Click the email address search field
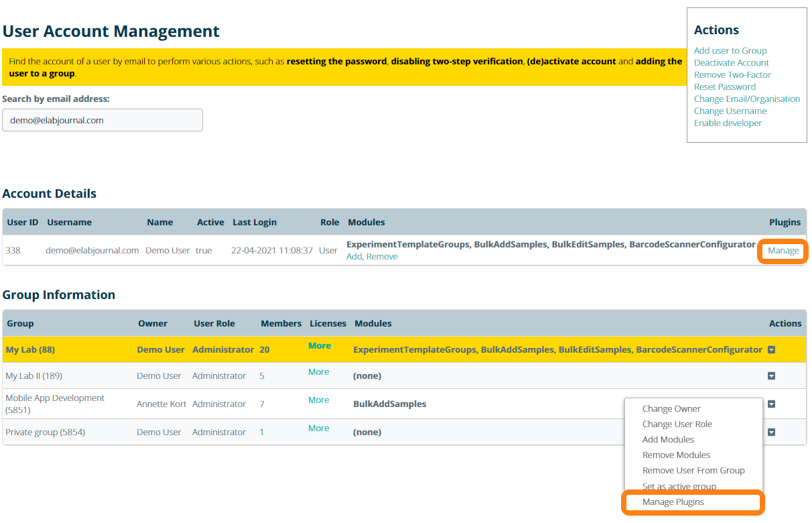 (103, 121)
